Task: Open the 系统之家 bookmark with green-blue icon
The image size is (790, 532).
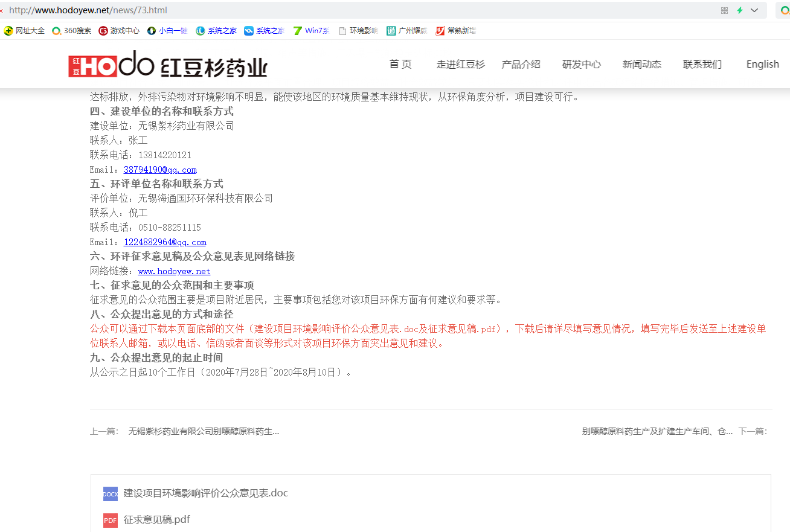Action: point(216,31)
